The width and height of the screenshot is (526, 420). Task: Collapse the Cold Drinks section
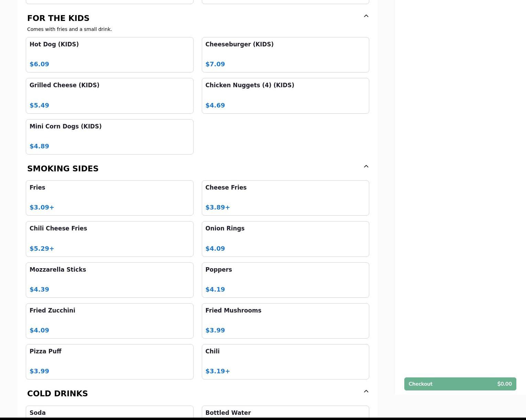click(366, 391)
